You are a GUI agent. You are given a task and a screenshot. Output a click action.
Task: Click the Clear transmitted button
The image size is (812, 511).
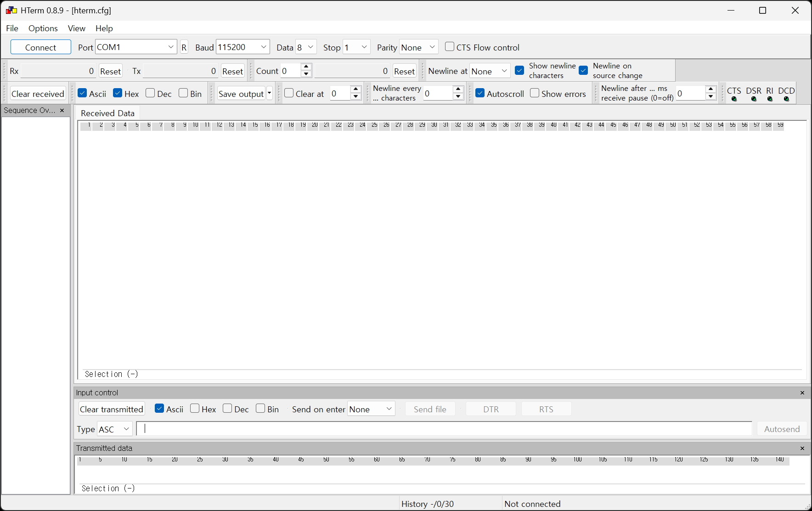point(112,409)
